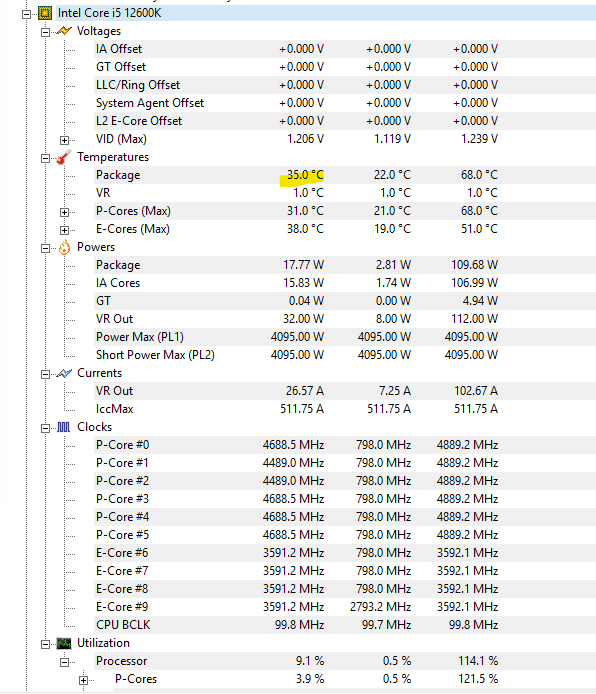The width and height of the screenshot is (596, 694).
Task: Expand the VID (Max) entry
Action: [x=65, y=140]
